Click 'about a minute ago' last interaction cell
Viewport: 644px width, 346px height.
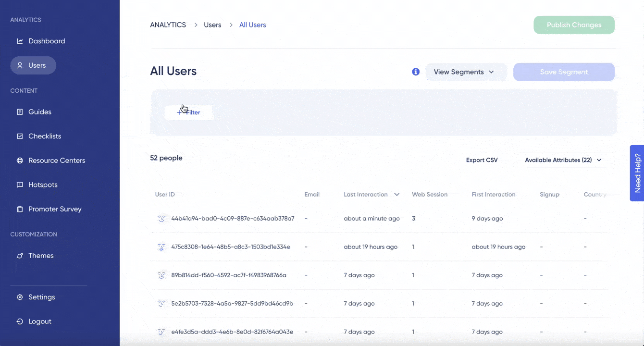click(372, 219)
